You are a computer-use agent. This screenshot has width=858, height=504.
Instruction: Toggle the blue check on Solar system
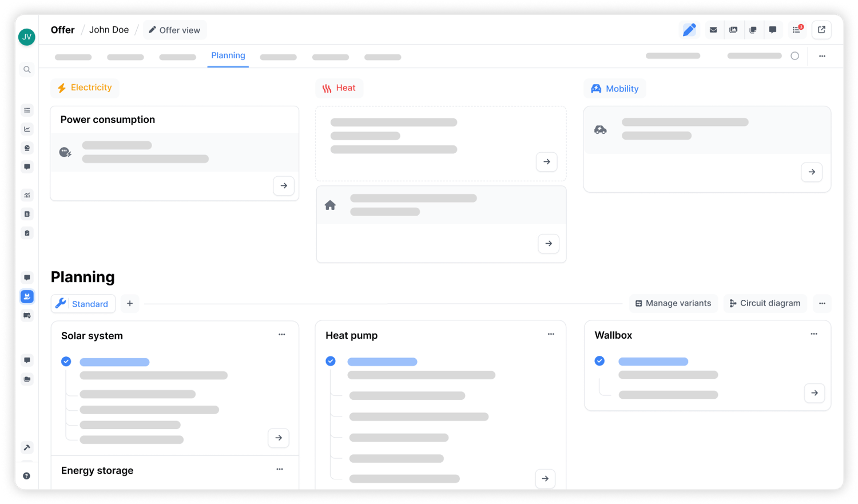[66, 362]
